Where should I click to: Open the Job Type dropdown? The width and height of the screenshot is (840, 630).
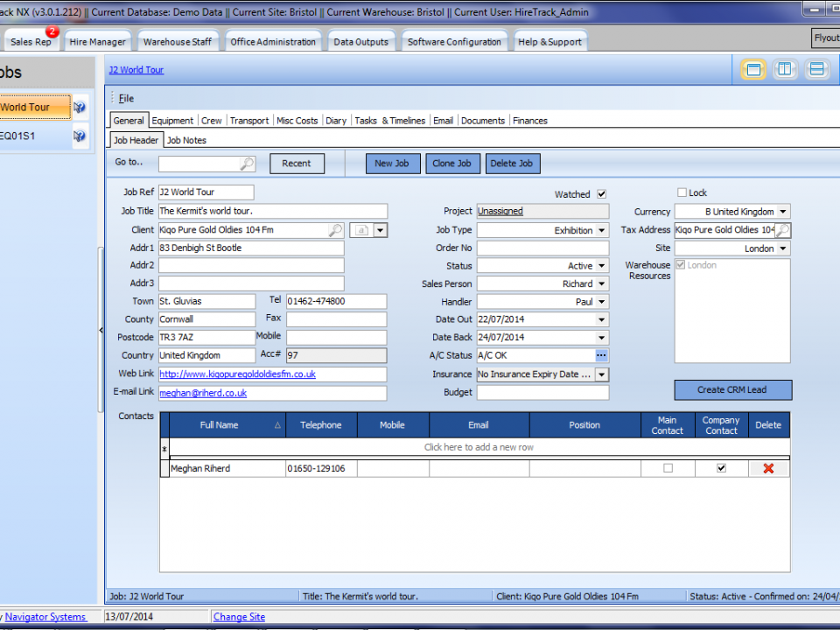pos(601,230)
